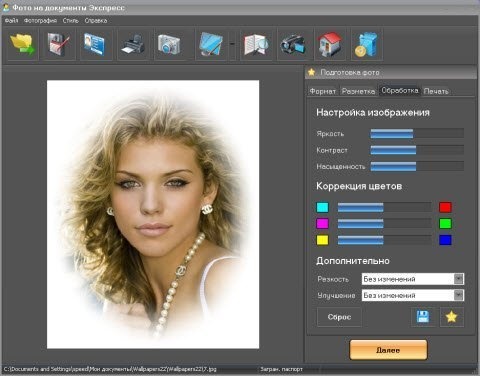Click the video camera toolbar icon
This screenshot has width=480, height=376.
[293, 44]
